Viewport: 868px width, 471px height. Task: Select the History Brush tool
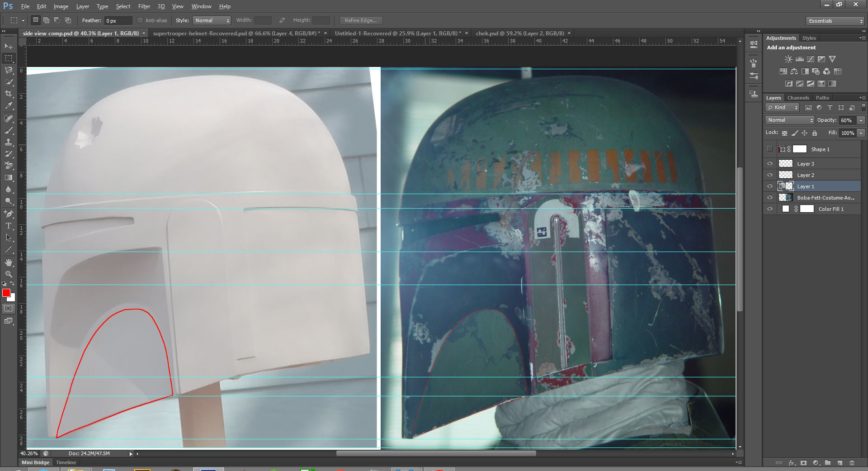pos(9,154)
